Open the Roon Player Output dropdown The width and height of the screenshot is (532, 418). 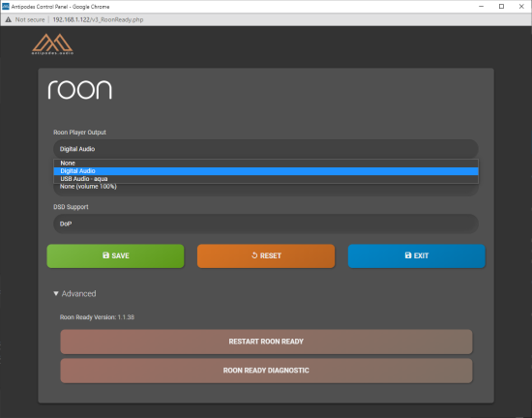point(266,149)
